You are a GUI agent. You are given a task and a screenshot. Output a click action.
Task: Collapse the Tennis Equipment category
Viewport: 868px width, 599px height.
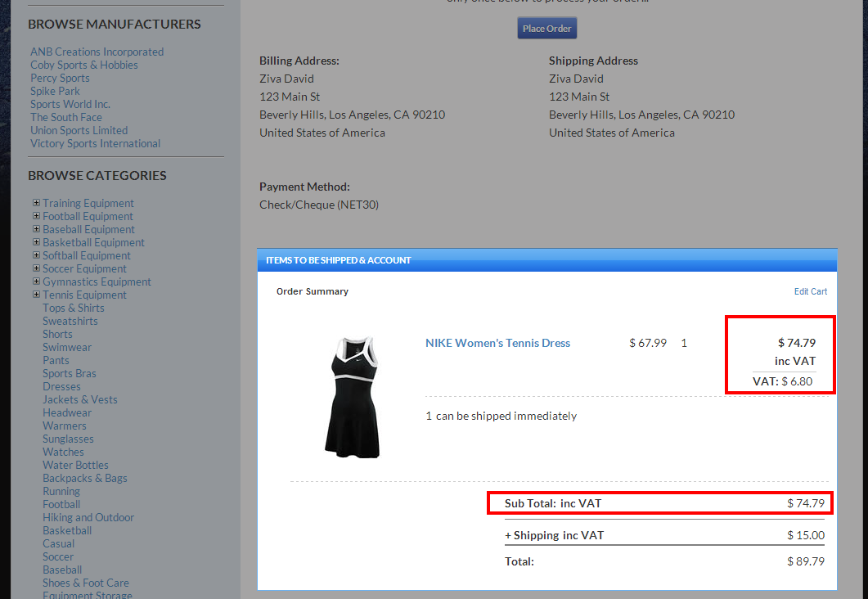tap(36, 295)
